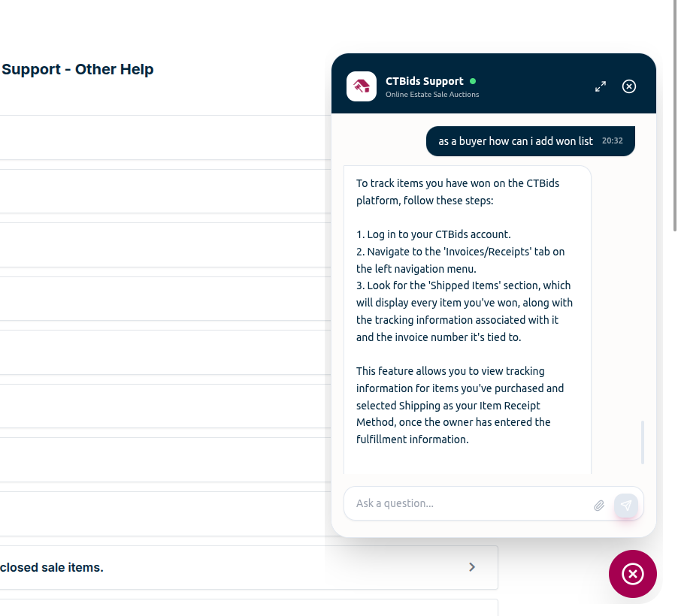Close the chat panel using header X icon

click(x=628, y=86)
